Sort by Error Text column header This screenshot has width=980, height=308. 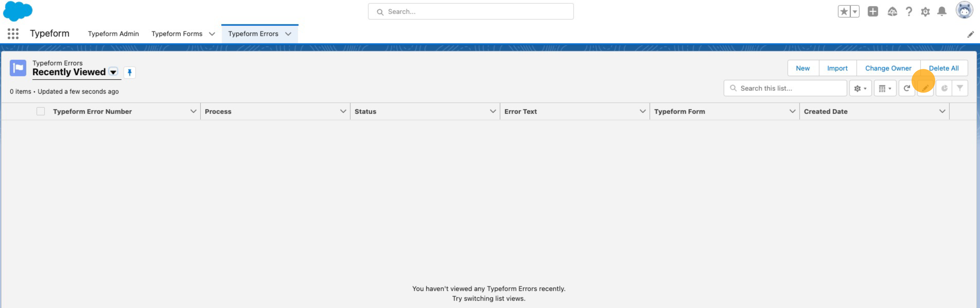[x=520, y=112]
